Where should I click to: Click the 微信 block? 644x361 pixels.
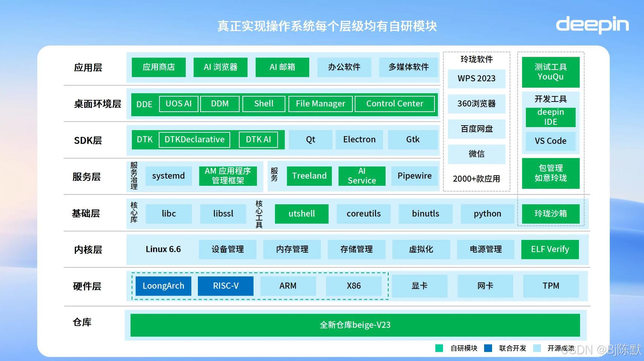coord(477,154)
